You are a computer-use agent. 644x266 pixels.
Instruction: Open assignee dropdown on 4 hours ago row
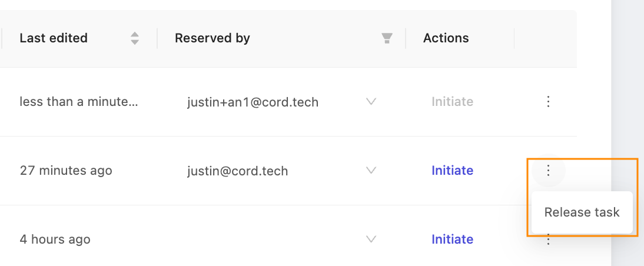click(x=371, y=239)
